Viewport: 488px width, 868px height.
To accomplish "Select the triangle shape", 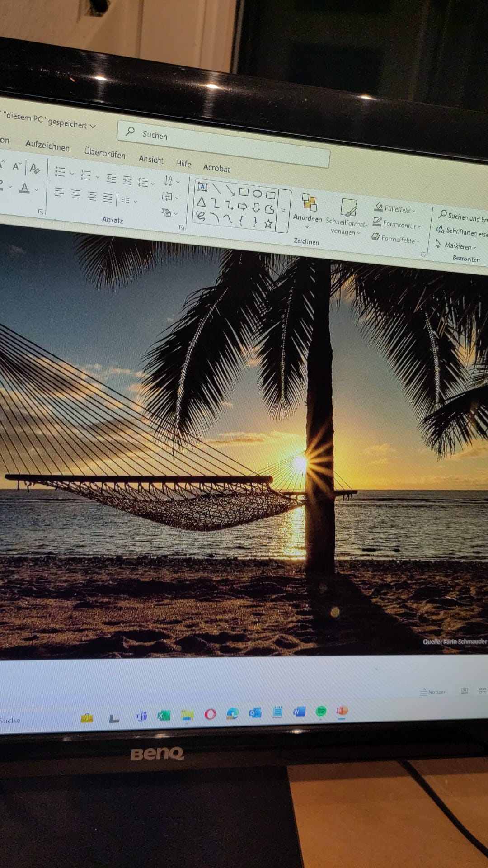I will pyautogui.click(x=202, y=202).
